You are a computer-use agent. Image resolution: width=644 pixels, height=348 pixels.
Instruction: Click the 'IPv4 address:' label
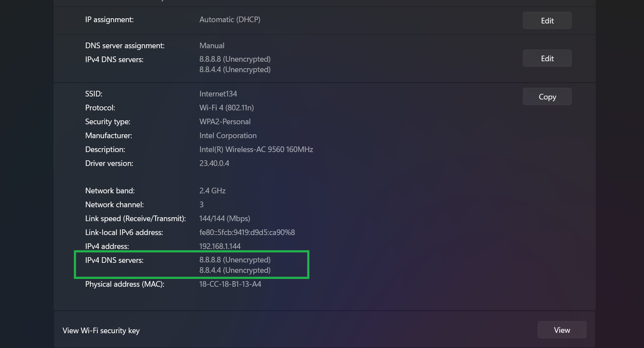coord(107,246)
